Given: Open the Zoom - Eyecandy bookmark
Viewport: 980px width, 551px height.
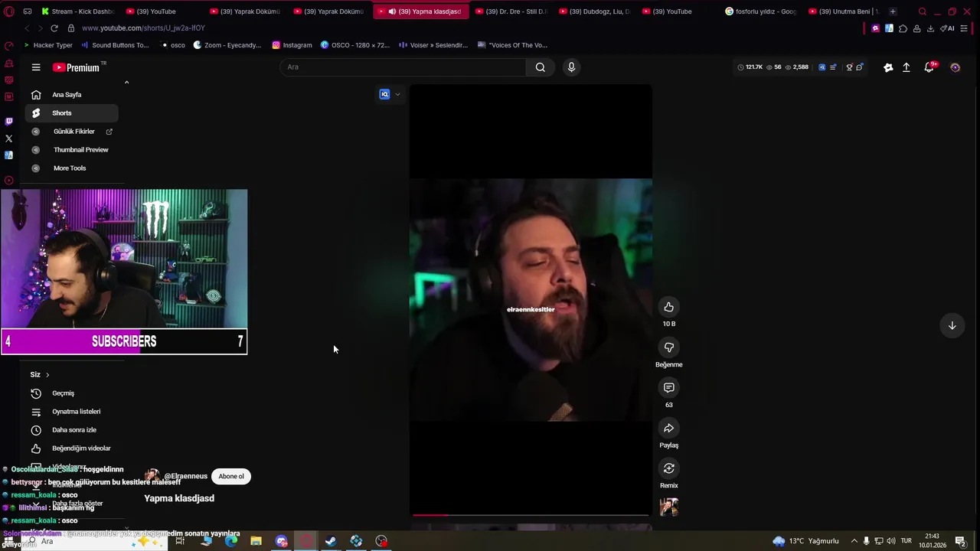Looking at the screenshot, I should pos(227,45).
